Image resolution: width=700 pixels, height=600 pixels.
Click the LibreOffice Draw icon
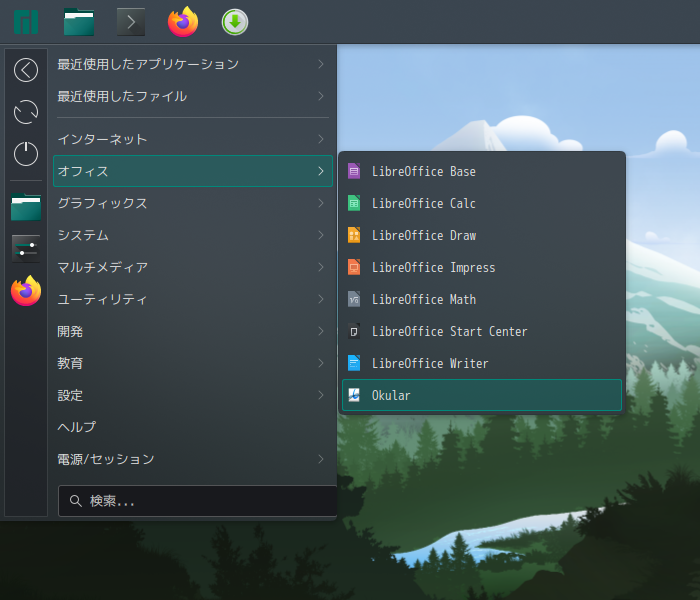tap(354, 235)
